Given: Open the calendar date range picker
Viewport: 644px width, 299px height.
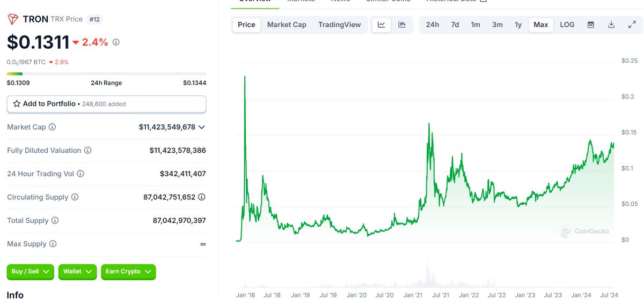Looking at the screenshot, I should 591,25.
